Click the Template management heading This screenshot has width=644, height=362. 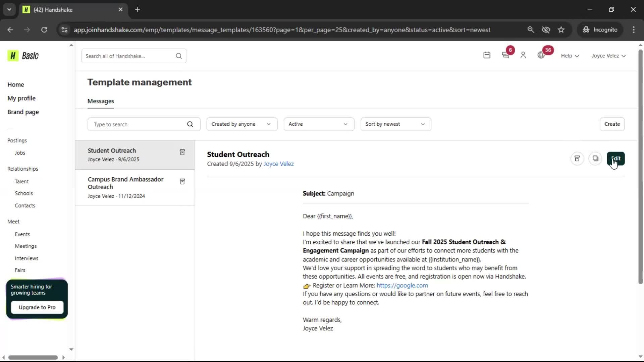coord(140,82)
